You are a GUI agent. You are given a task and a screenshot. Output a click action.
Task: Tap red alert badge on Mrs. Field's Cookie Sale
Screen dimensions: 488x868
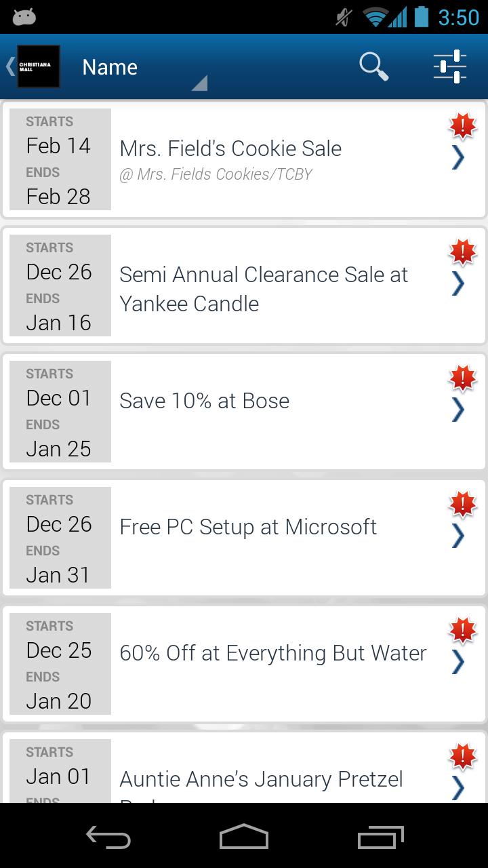pos(463,125)
